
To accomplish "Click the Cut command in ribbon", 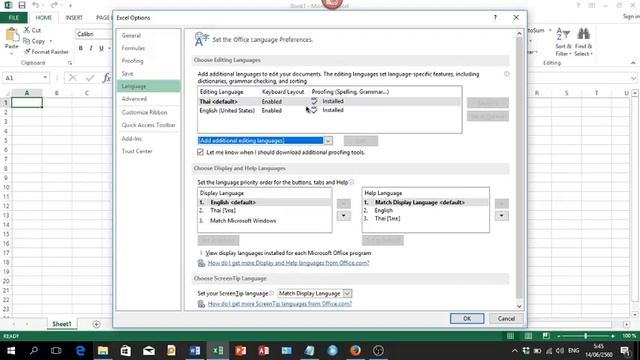I will click(x=32, y=30).
